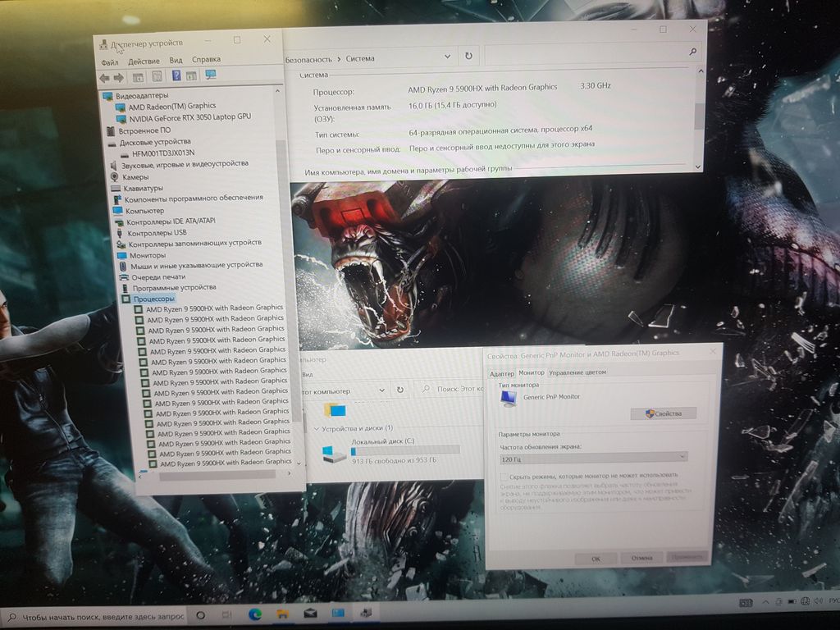Click the refresh button in the System window
The width and height of the screenshot is (840, 630).
(x=468, y=57)
